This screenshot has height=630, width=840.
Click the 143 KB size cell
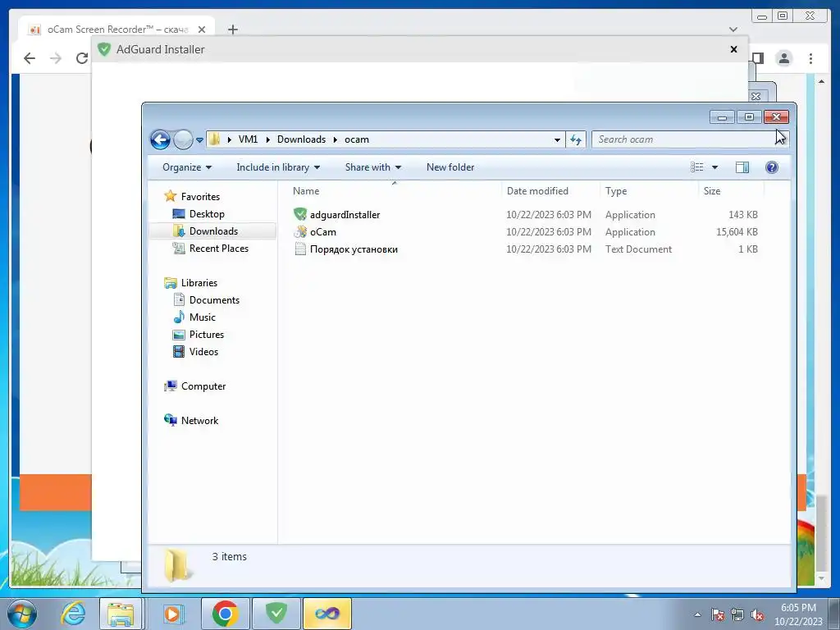click(x=742, y=215)
